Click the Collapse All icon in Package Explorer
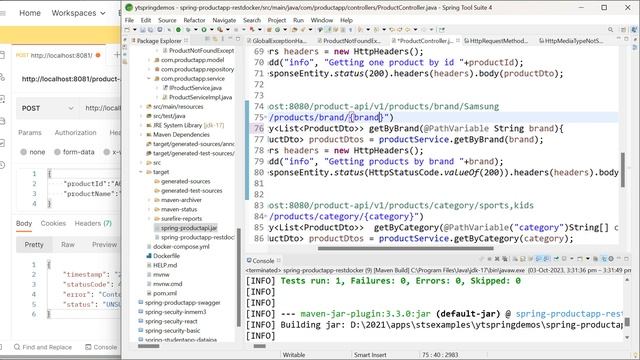The height and width of the screenshot is (360, 640). pos(207,39)
